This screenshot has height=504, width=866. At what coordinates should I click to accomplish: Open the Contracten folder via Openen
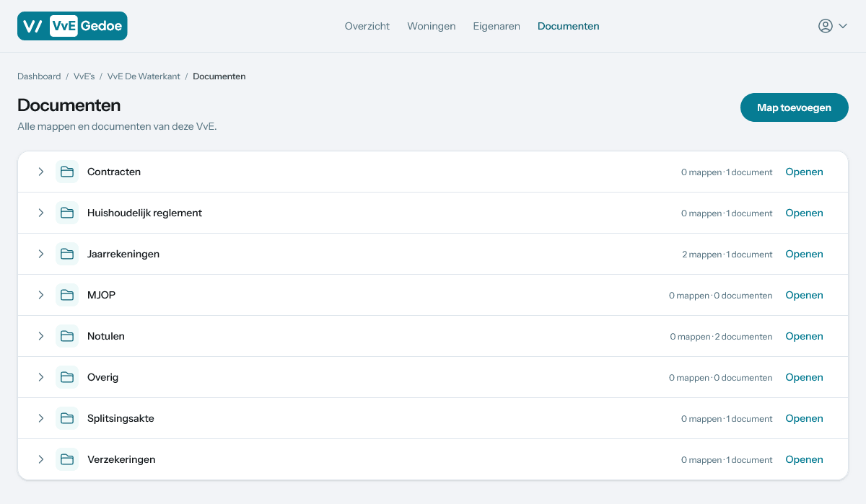click(x=804, y=172)
